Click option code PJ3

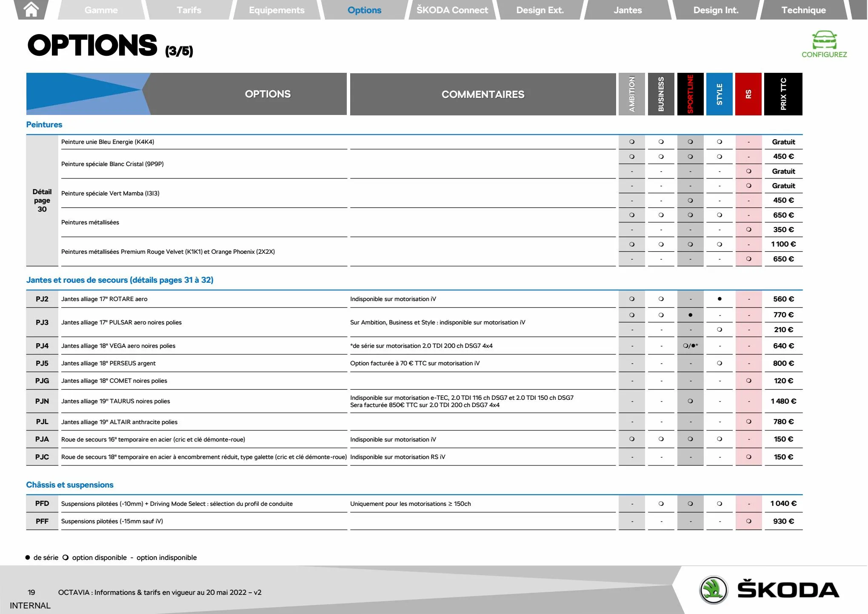click(42, 322)
